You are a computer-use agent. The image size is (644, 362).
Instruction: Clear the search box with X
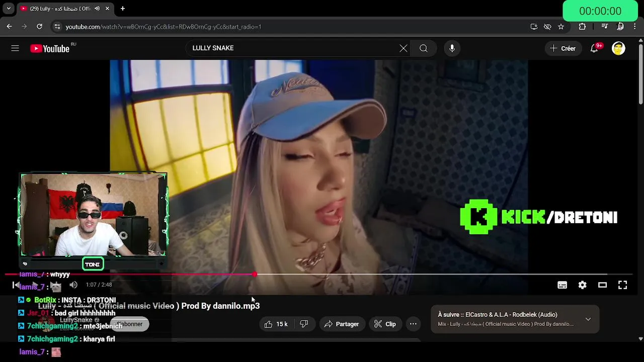pyautogui.click(x=404, y=48)
